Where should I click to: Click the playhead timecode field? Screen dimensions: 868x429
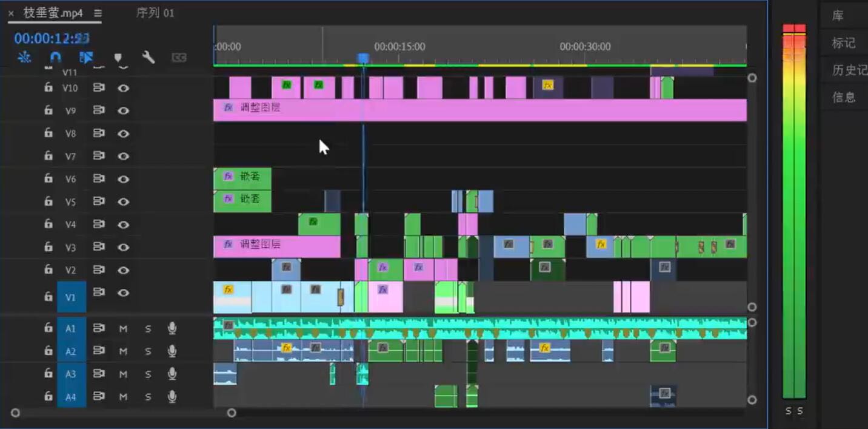52,38
